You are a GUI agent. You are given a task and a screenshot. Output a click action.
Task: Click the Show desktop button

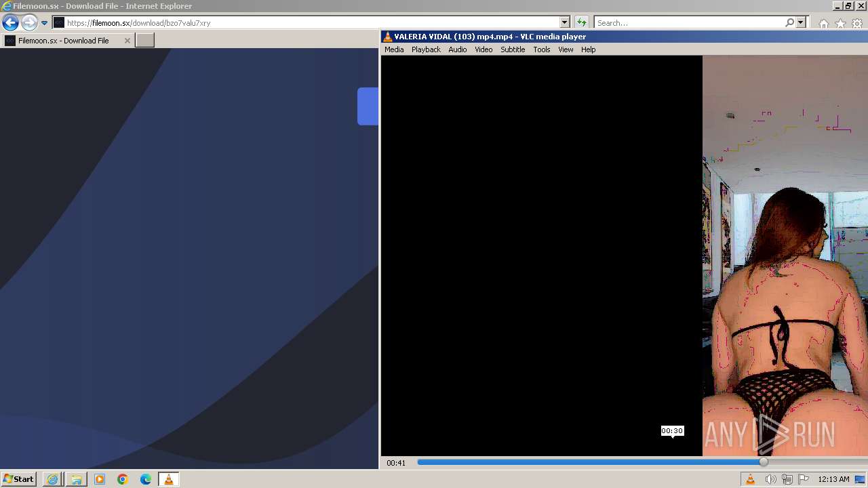[x=861, y=479]
